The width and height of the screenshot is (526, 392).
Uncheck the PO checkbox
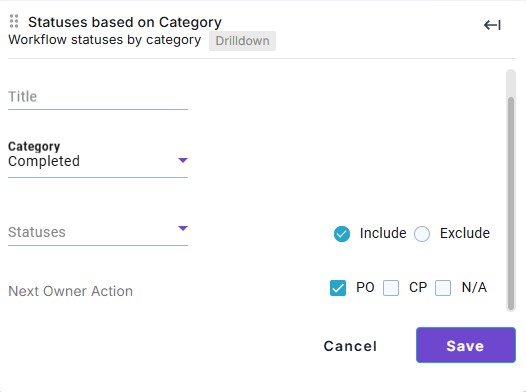coord(338,288)
